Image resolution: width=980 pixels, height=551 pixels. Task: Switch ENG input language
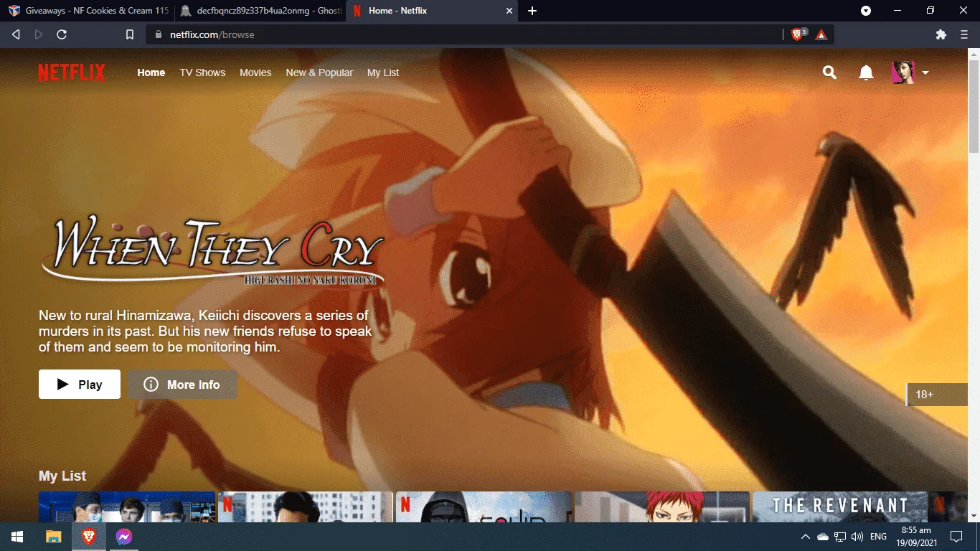878,537
